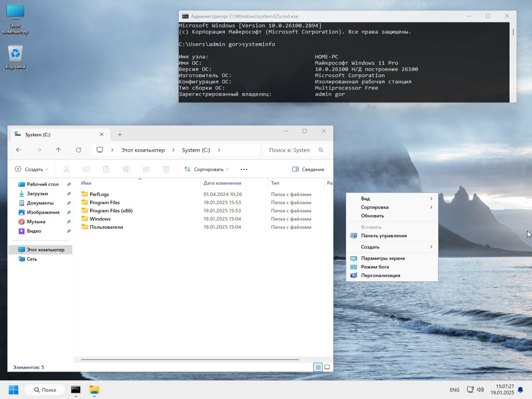This screenshot has height=399, width=532.
Task: Open Панель управления from context menu
Action: tap(392, 236)
